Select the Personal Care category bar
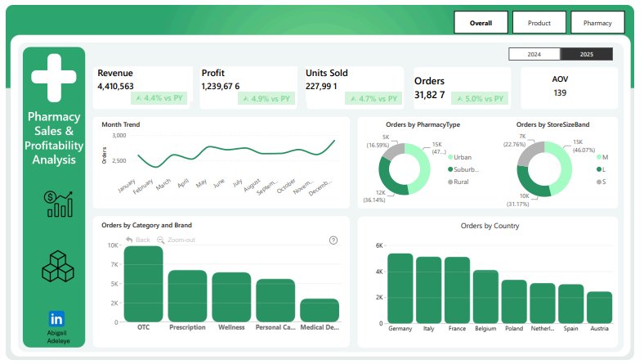 [275, 300]
